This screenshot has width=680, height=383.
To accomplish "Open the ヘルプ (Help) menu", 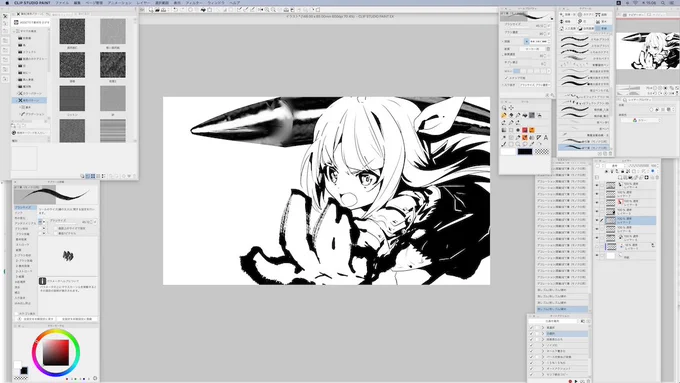I will [x=235, y=3].
